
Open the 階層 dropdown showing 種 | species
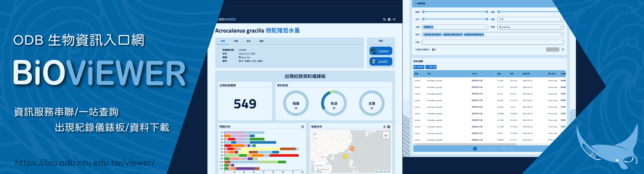click(530, 27)
